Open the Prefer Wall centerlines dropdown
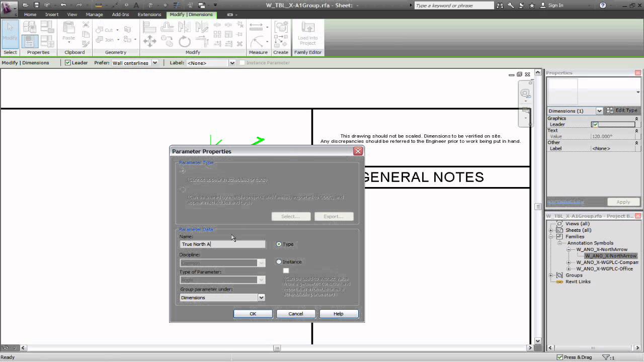The width and height of the screenshot is (644, 362). (x=155, y=63)
